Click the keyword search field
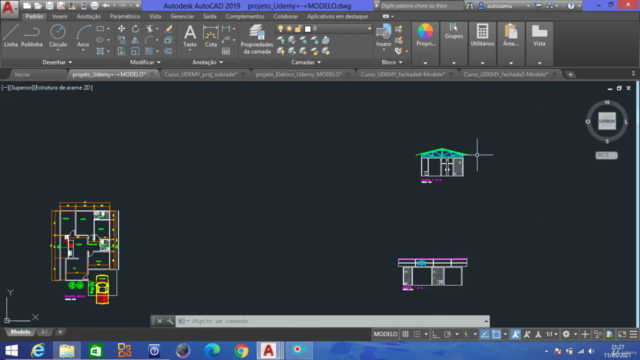Image resolution: width=640 pixels, height=360 pixels. (x=421, y=6)
